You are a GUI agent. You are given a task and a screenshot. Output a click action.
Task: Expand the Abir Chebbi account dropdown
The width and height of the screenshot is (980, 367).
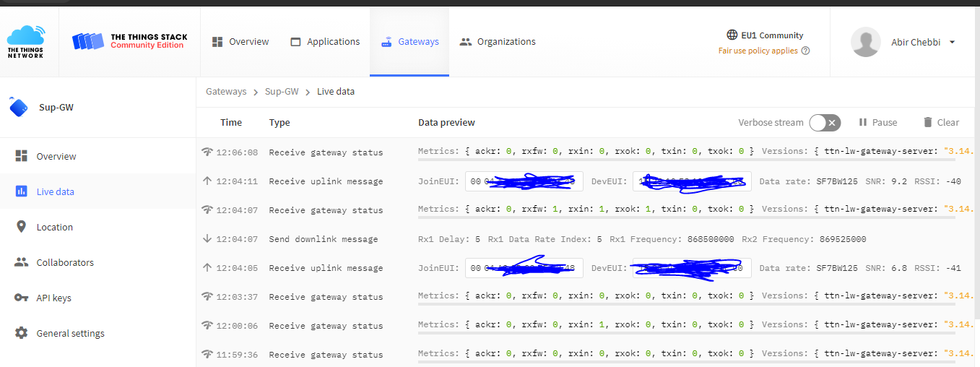(952, 42)
